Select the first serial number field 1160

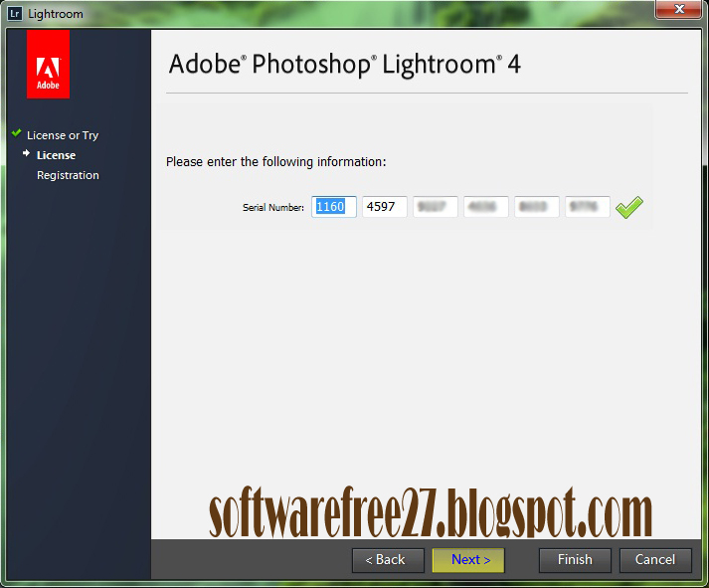pos(334,207)
